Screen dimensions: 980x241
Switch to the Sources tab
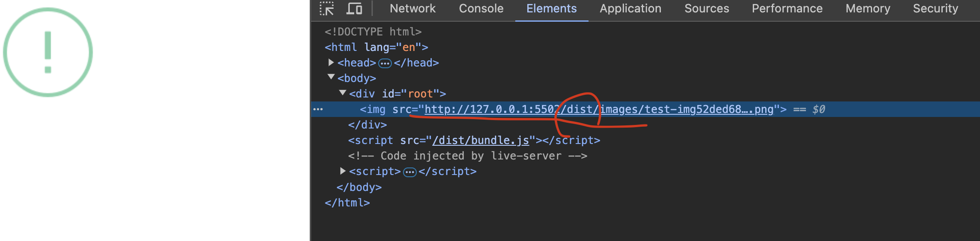tap(707, 8)
